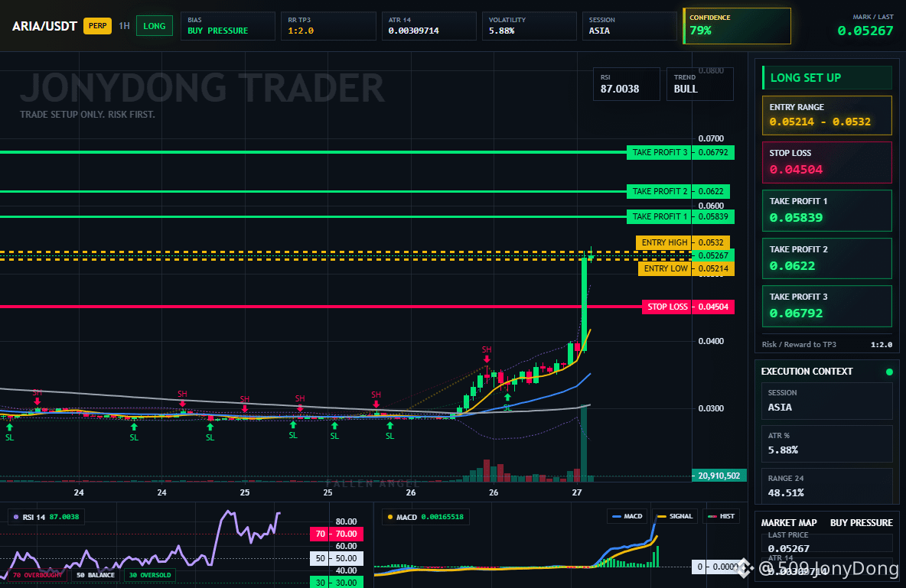The width and height of the screenshot is (906, 588).
Task: Select the ENTRY HIGH chart label
Action: 664,242
